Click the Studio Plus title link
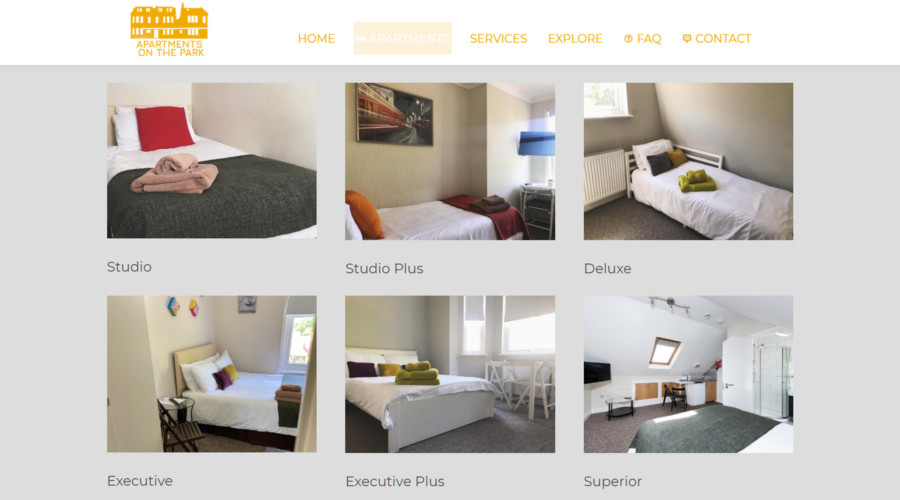Image resolution: width=900 pixels, height=500 pixels. 384,269
